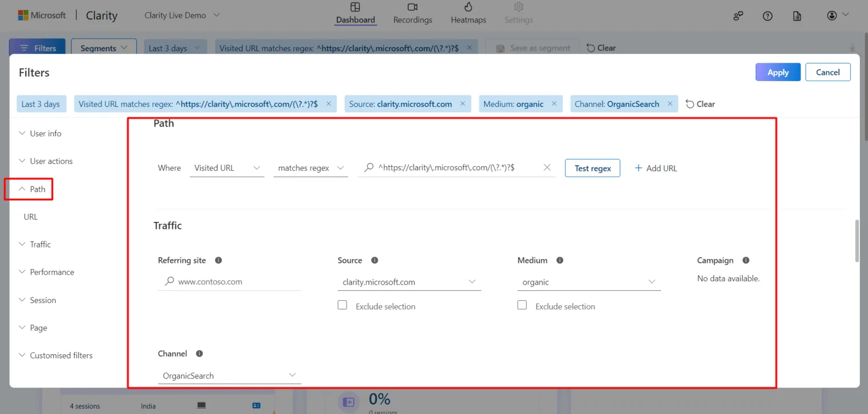Open the matches regex operator dropdown
868x414 pixels.
point(310,168)
